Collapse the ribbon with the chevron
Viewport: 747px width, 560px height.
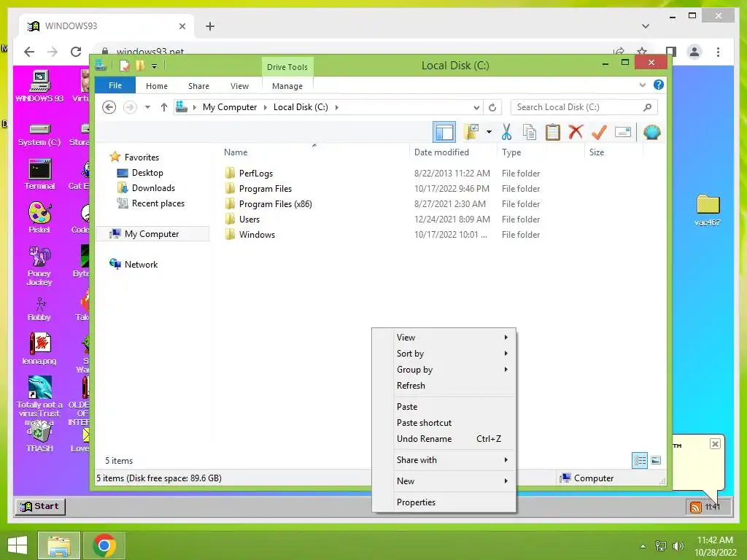coord(642,85)
